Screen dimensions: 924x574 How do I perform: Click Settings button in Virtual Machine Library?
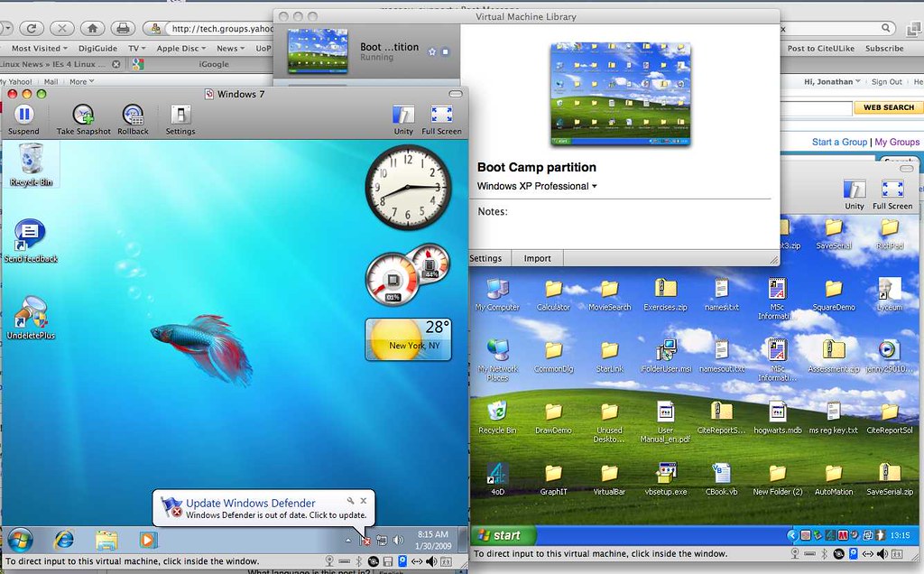click(485, 258)
